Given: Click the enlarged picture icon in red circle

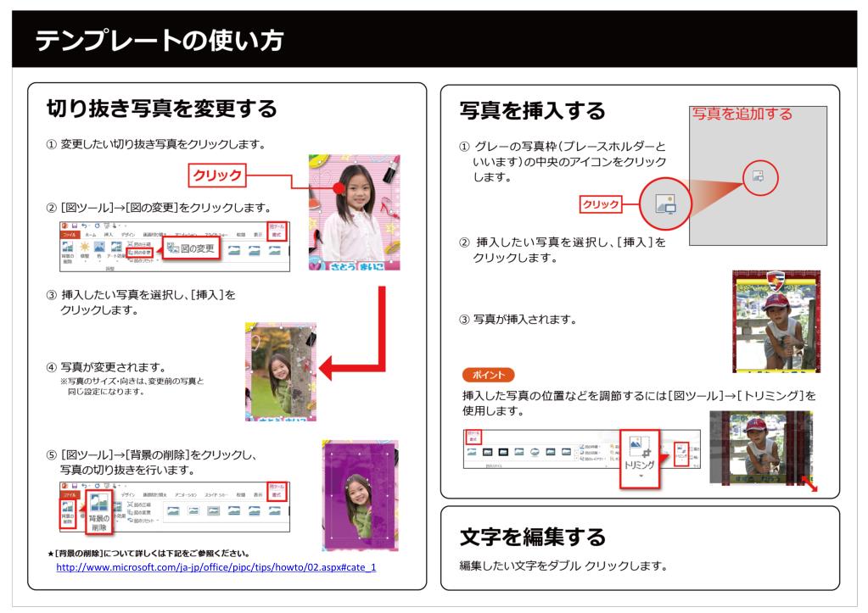Looking at the screenshot, I should coord(665,203).
